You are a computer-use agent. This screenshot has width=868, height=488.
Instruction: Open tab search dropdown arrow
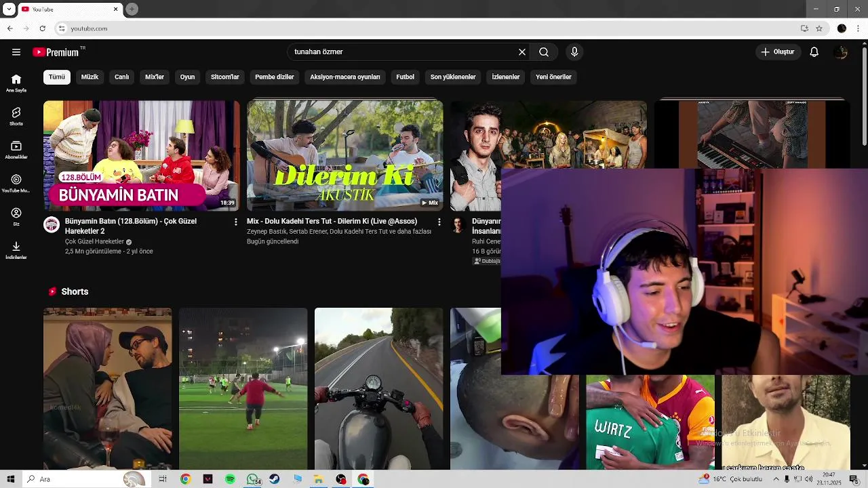coord(9,9)
